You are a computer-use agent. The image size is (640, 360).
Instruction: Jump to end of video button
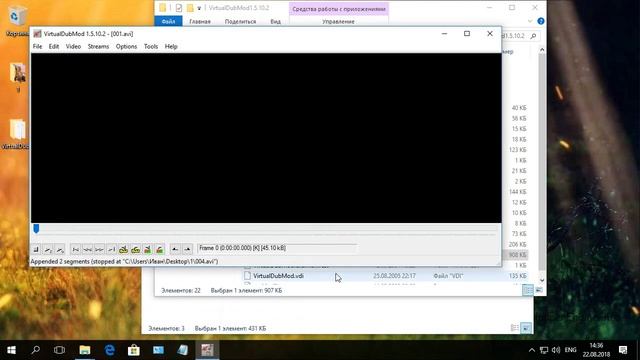111,249
